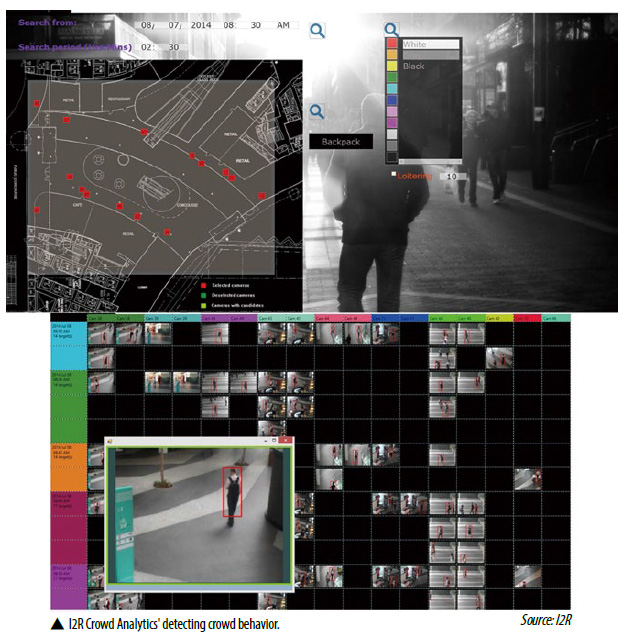
Task: Click the Selected cameras legend entry
Action: coord(226,286)
